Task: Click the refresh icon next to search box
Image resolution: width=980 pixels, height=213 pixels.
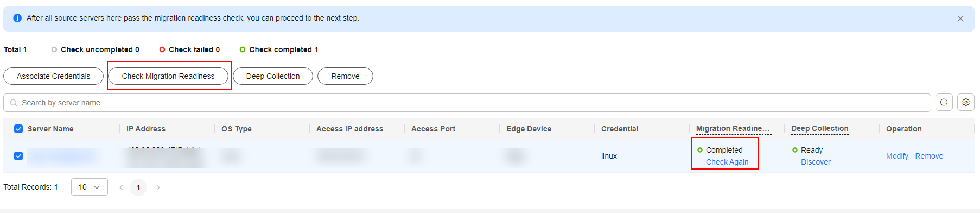Action: tap(944, 102)
